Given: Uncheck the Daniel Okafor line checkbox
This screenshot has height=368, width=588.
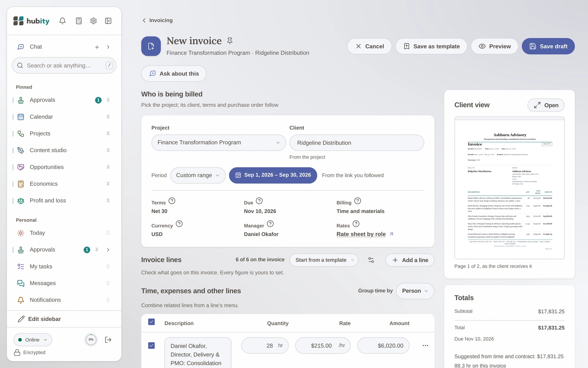Looking at the screenshot, I should [151, 346].
